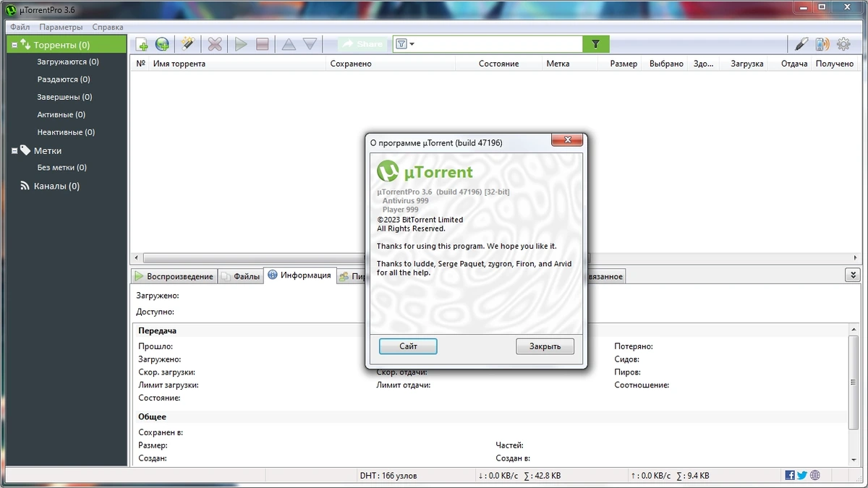Click the devices phone icon in toolbar
868x488 pixels.
pos(822,44)
